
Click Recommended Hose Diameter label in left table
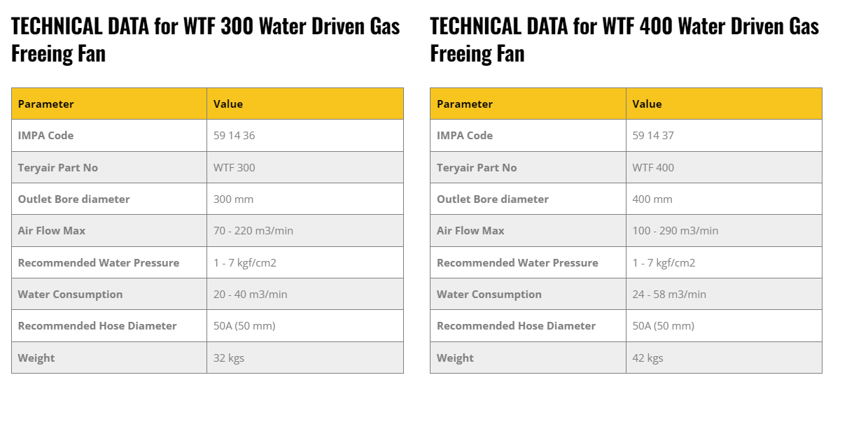(97, 326)
